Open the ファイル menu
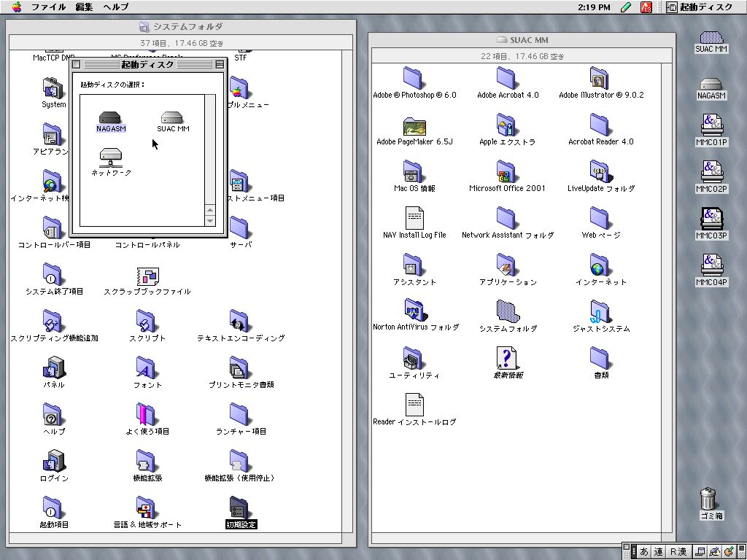The width and height of the screenshot is (747, 560). pyautogui.click(x=49, y=7)
